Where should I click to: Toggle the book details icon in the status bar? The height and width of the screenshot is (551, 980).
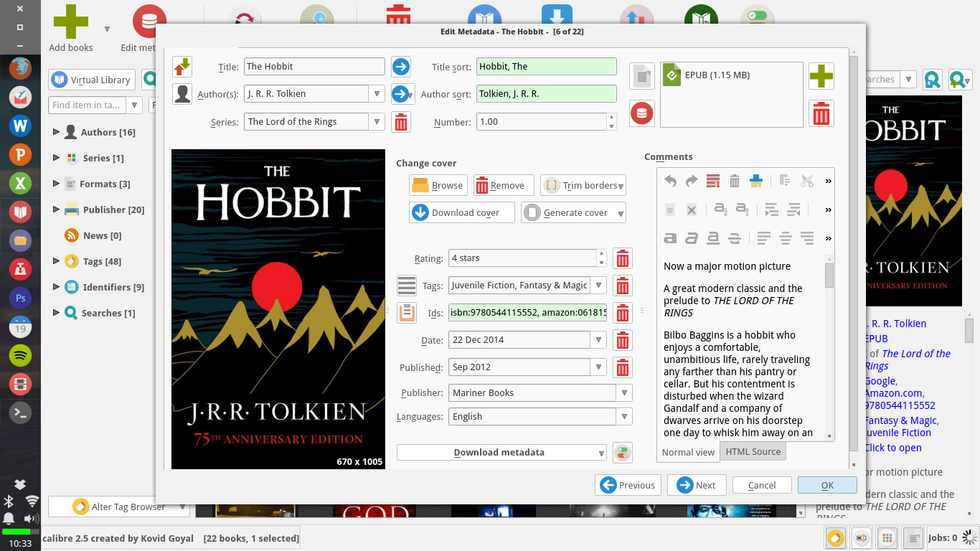click(913, 537)
